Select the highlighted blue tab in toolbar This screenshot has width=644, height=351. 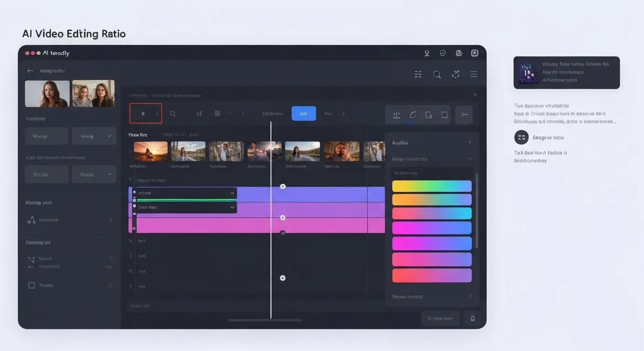pyautogui.click(x=304, y=114)
